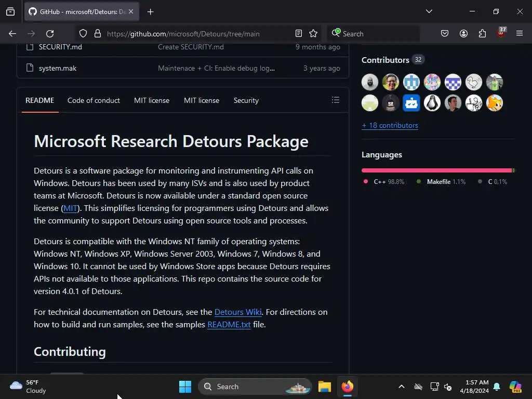Open the README outline list icon
Image resolution: width=532 pixels, height=399 pixels.
[336, 100]
